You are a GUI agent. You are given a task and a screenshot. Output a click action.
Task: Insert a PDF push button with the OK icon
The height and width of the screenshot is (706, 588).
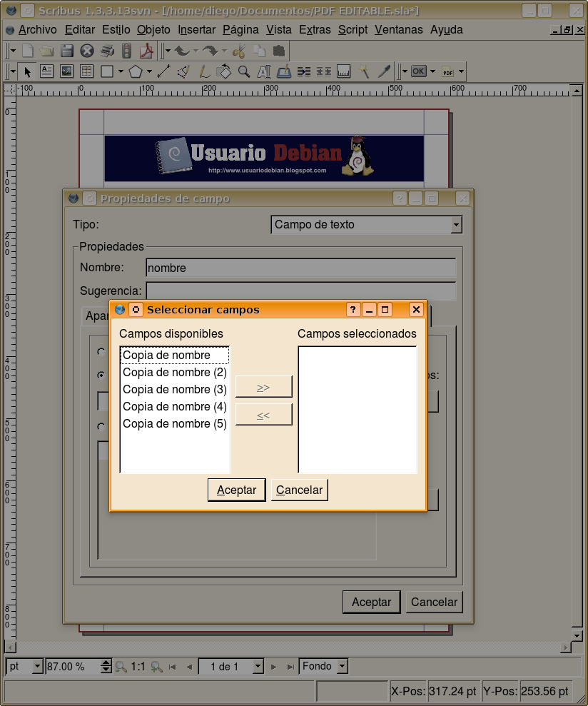pos(418,71)
